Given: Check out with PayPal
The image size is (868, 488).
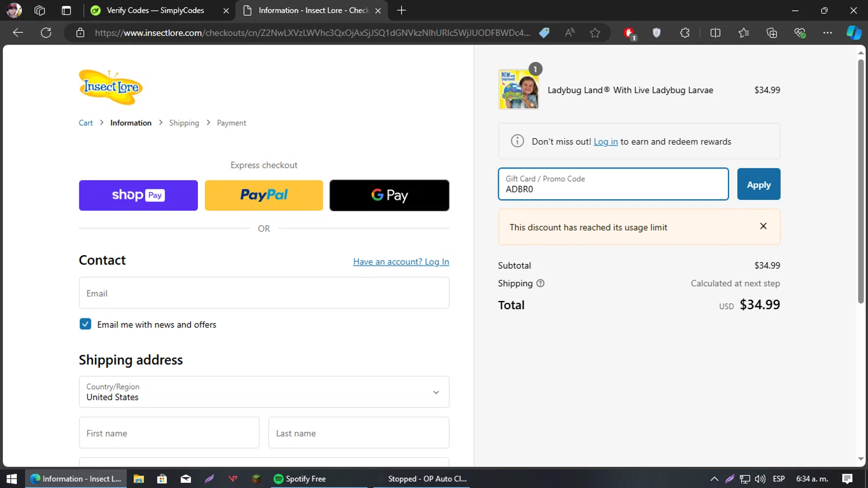Looking at the screenshot, I should [264, 195].
